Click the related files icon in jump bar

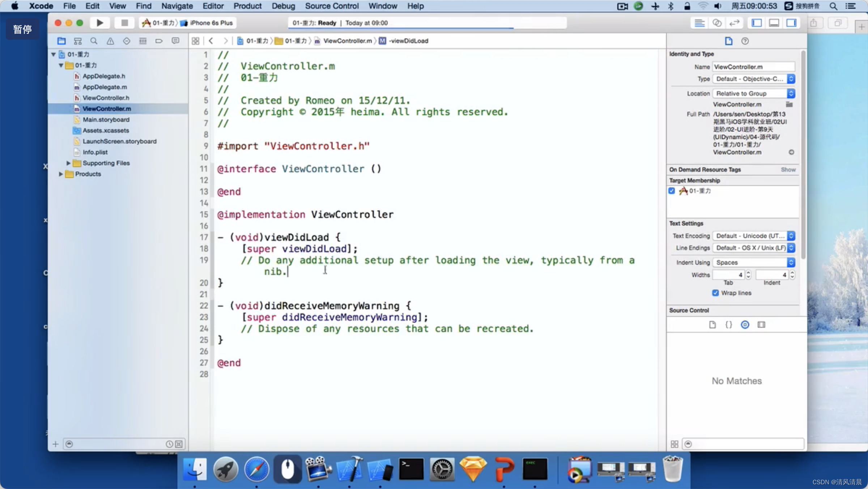coord(196,40)
